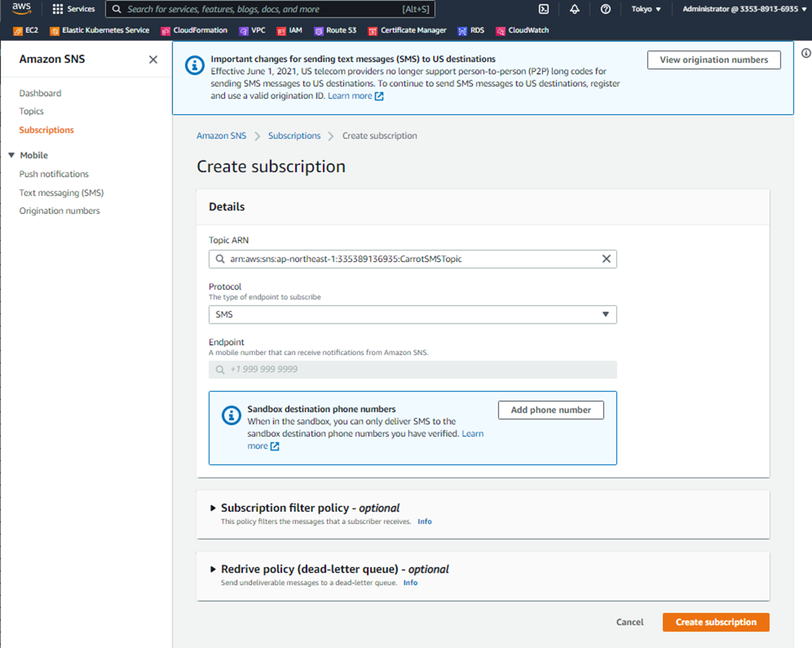Click the Add phone number button

(x=551, y=410)
